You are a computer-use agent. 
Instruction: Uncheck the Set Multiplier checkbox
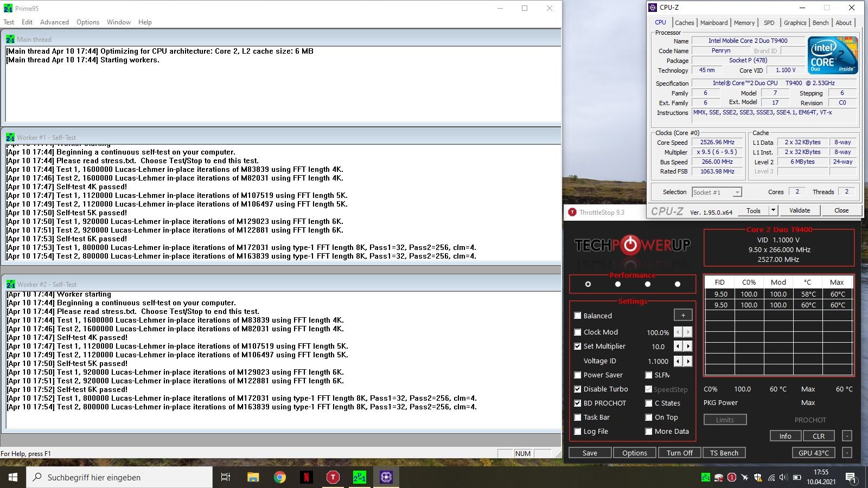[578, 346]
